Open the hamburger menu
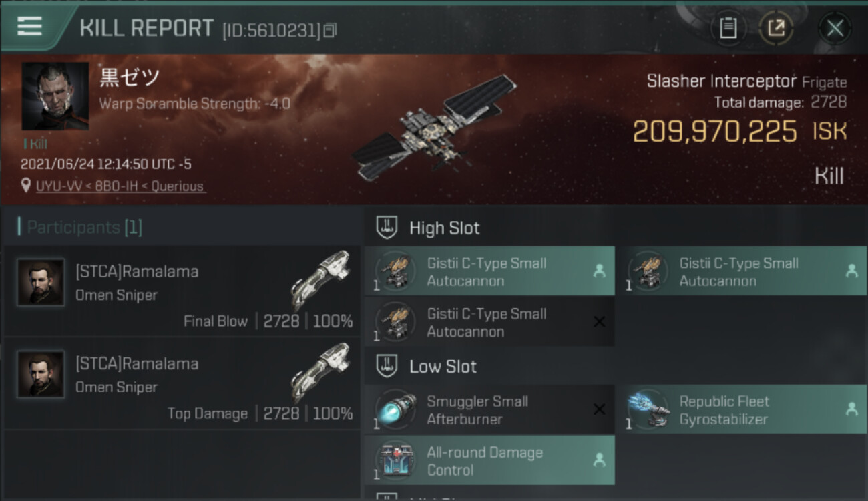 (x=29, y=27)
